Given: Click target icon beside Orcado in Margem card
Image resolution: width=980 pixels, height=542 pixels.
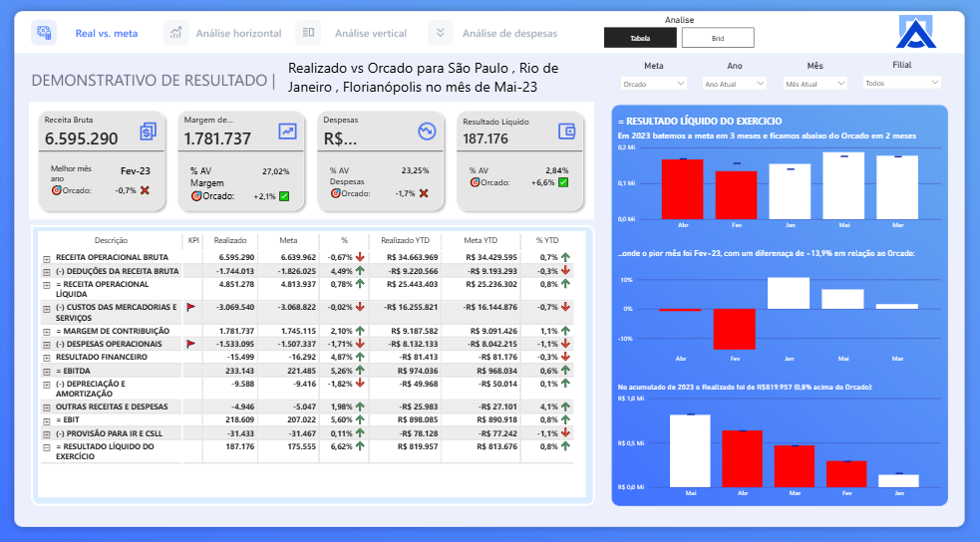Looking at the screenshot, I should pyautogui.click(x=196, y=196).
